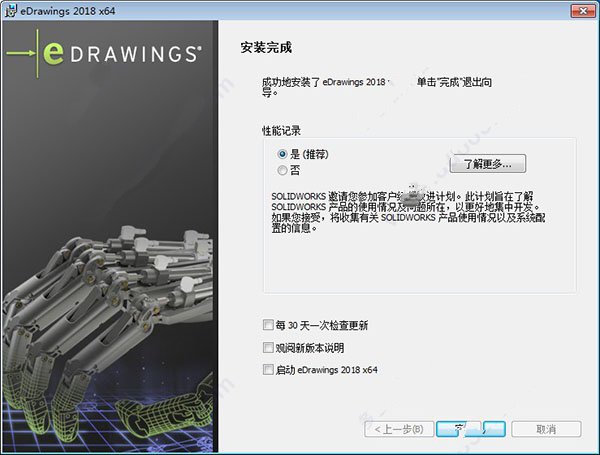The image size is (600, 455).
Task: Click the 取消 cancel button
Action: pos(546,429)
